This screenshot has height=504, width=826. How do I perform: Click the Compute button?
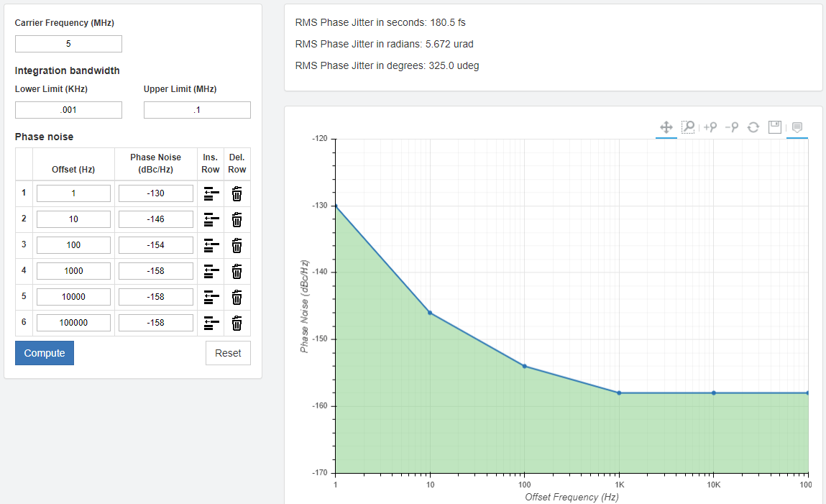(x=45, y=353)
